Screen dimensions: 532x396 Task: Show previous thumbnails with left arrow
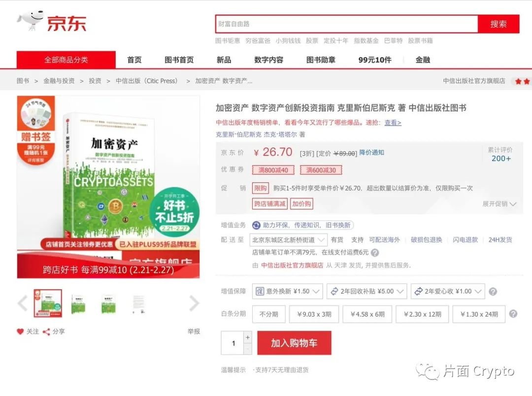click(23, 303)
